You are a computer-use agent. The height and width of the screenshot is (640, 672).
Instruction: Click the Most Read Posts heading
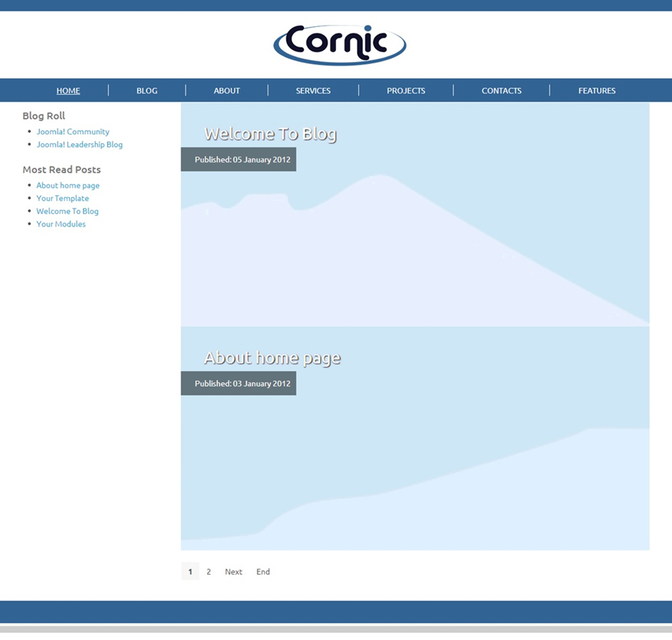[62, 170]
